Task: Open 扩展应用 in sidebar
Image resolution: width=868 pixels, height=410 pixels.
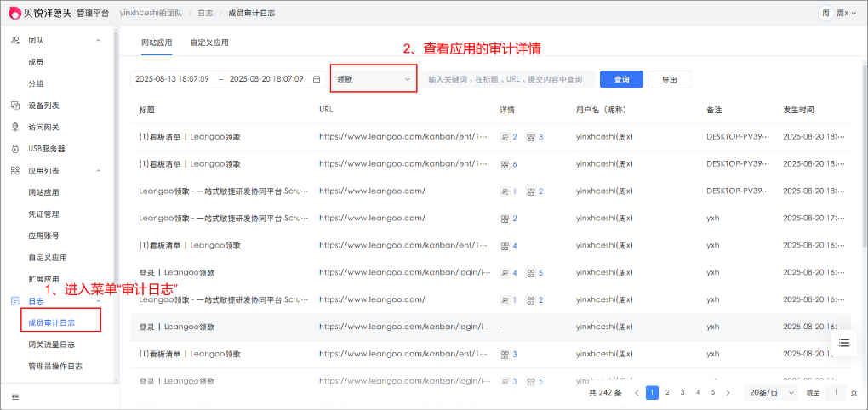Action: click(x=43, y=279)
